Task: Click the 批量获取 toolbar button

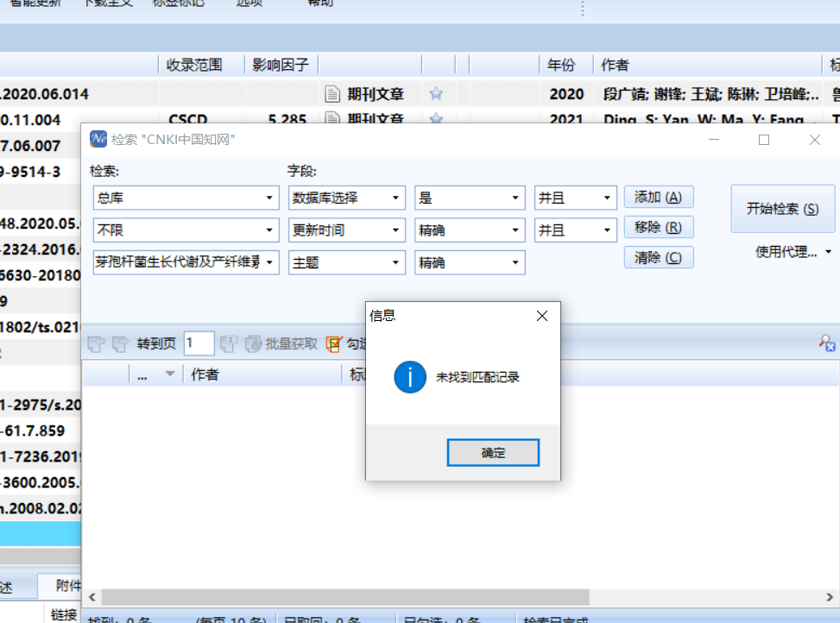Action: tap(281, 343)
